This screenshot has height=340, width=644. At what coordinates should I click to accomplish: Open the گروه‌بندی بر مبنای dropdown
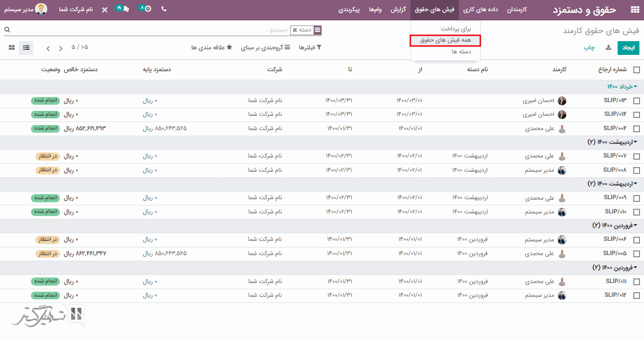point(265,48)
